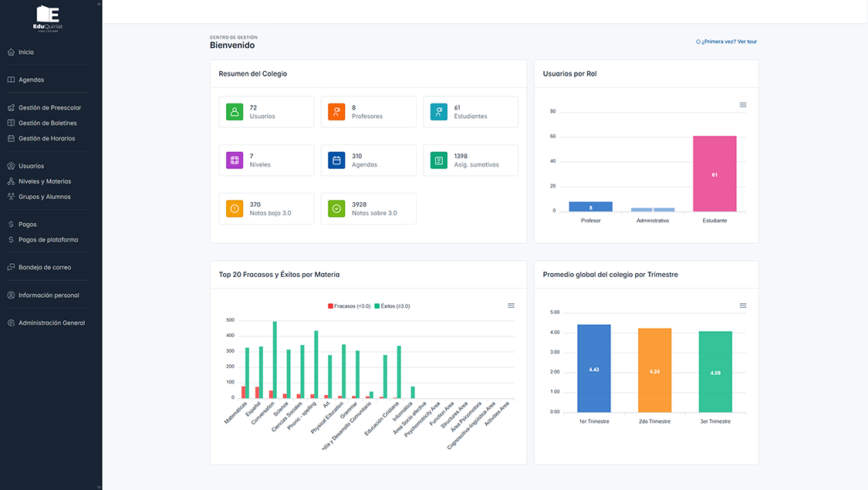Open the Fracasos y Éxitos chart menu
The height and width of the screenshot is (490, 868).
pos(511,306)
